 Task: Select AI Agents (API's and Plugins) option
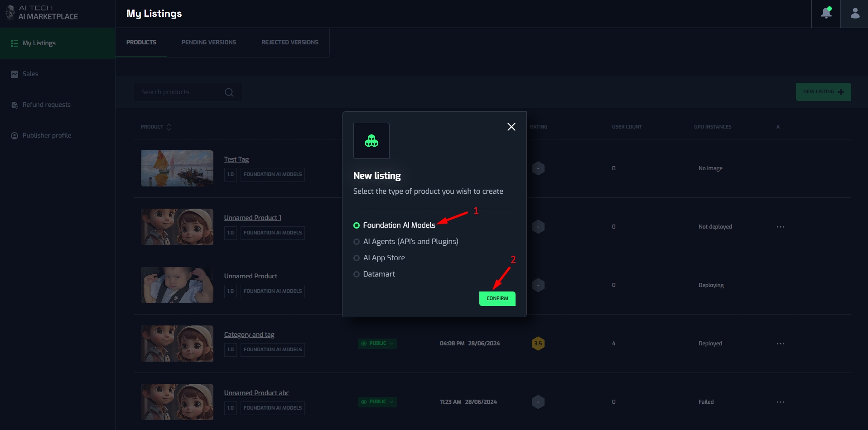coord(357,242)
